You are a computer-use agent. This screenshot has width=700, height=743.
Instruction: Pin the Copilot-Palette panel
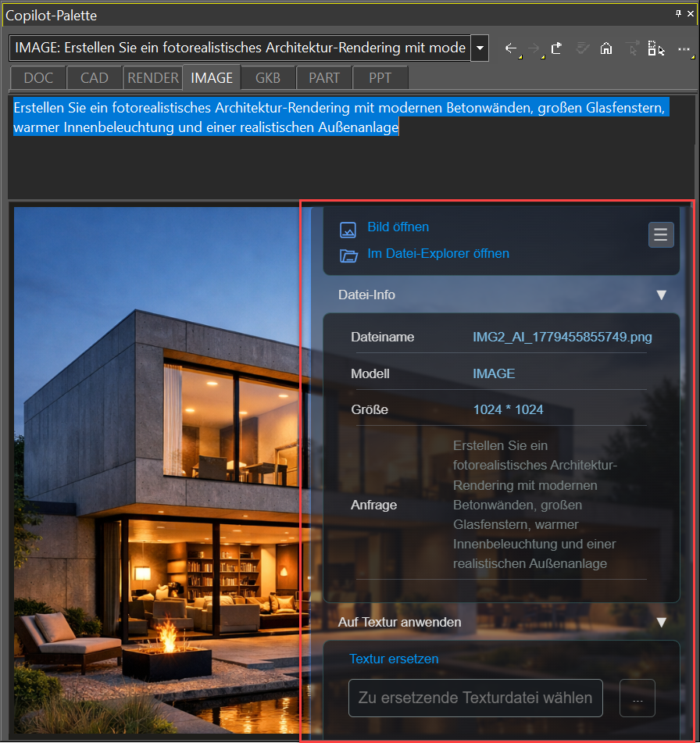pos(678,14)
